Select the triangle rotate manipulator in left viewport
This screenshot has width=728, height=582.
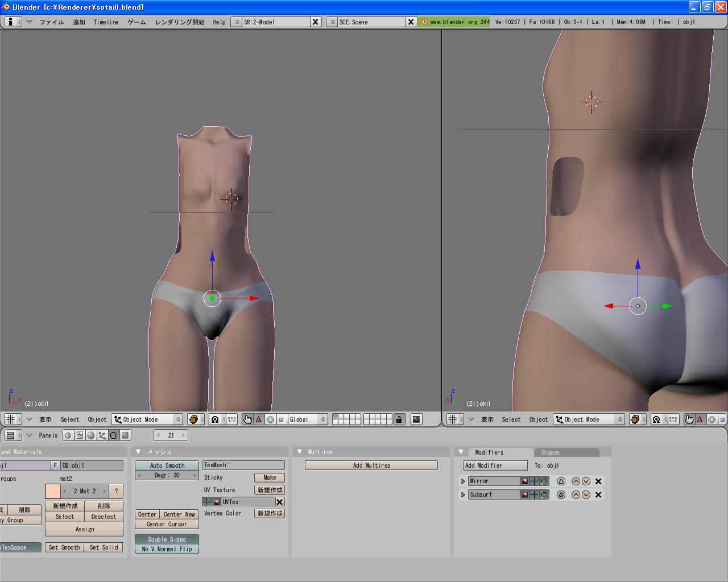coord(259,419)
